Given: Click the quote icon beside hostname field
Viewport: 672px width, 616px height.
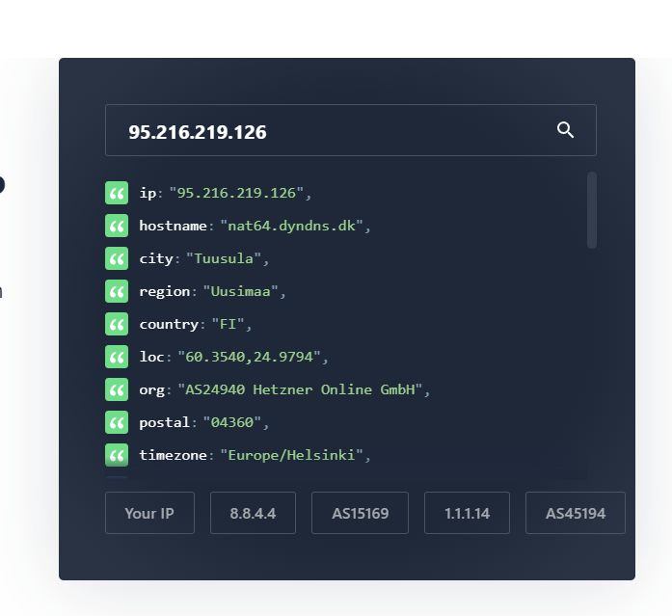Looking at the screenshot, I should point(117,226).
